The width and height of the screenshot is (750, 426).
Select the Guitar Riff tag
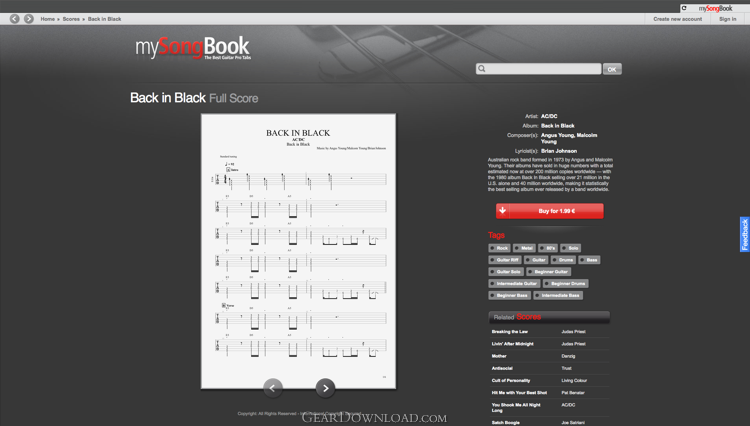pos(504,260)
